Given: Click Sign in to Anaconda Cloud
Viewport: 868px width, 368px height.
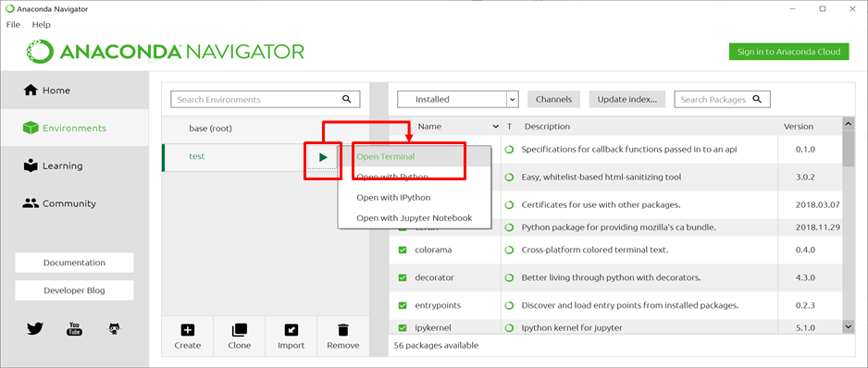Looking at the screenshot, I should 788,52.
